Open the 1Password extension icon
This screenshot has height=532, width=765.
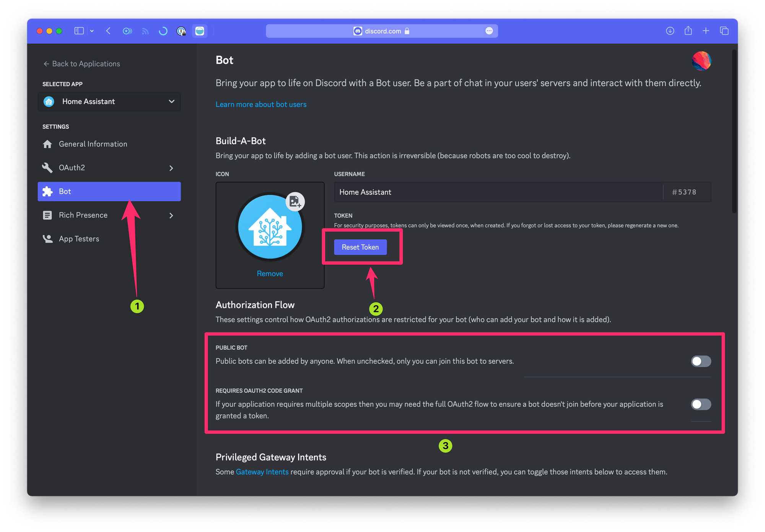click(x=181, y=31)
